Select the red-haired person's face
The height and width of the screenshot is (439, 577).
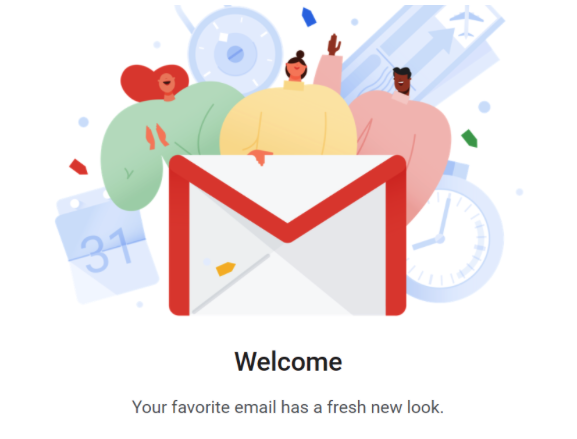167,83
